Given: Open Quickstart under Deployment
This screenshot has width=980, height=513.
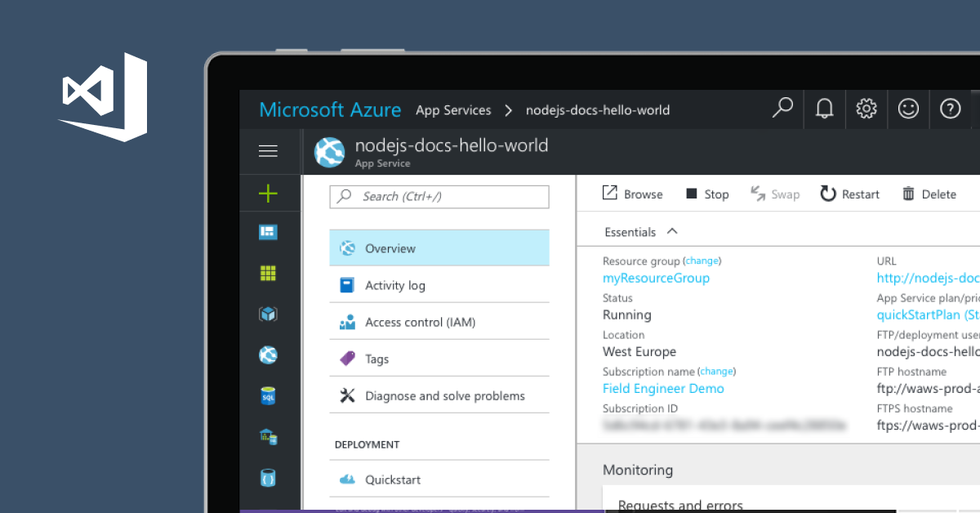Looking at the screenshot, I should 439,480.
